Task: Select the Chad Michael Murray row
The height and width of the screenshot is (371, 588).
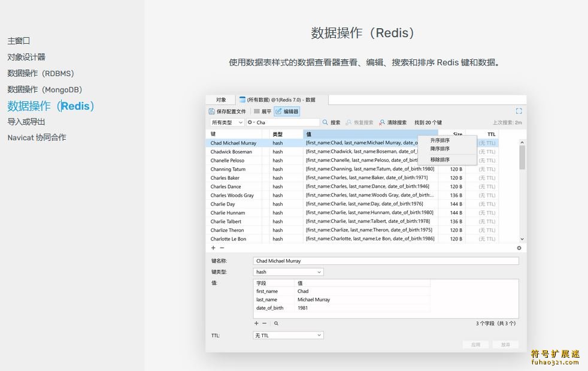Action: tap(352, 143)
